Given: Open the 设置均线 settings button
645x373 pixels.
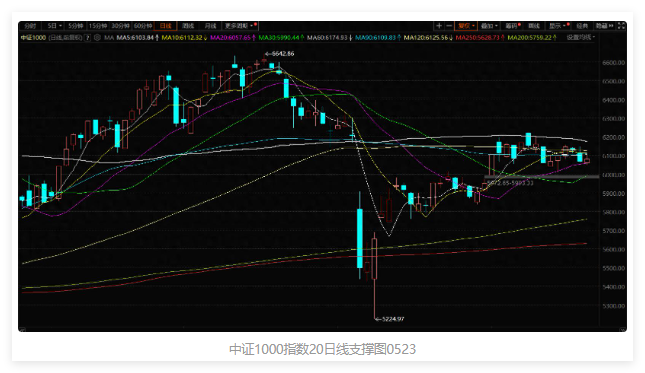Looking at the screenshot, I should tap(580, 37).
